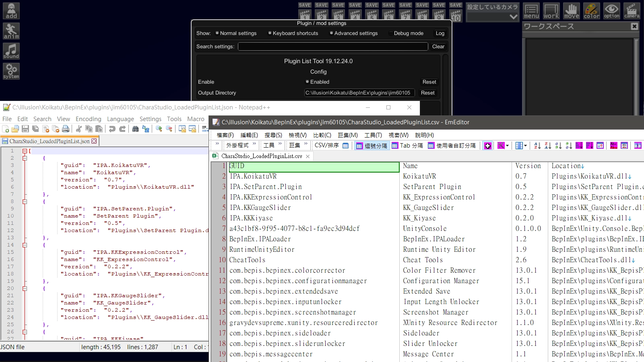
Task: Toggle CSV/排序 toolbar table icon
Action: (x=345, y=146)
